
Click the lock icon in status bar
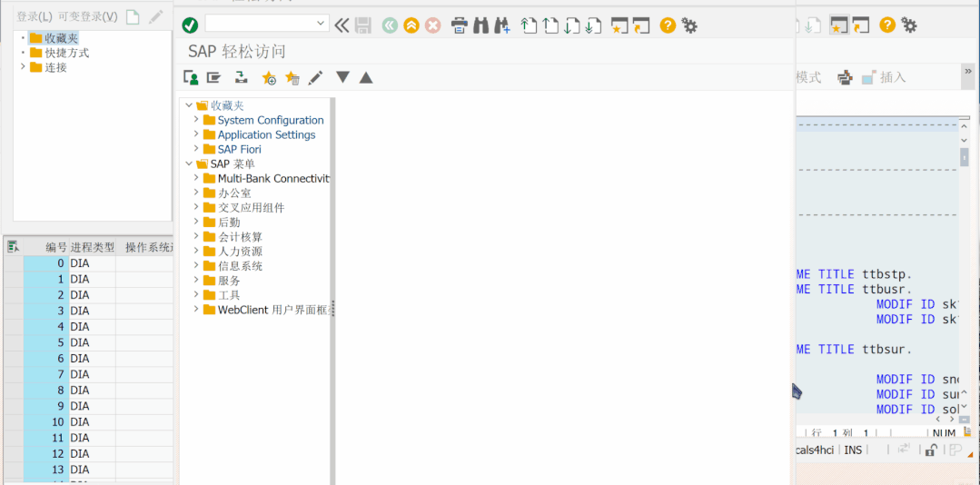(931, 450)
